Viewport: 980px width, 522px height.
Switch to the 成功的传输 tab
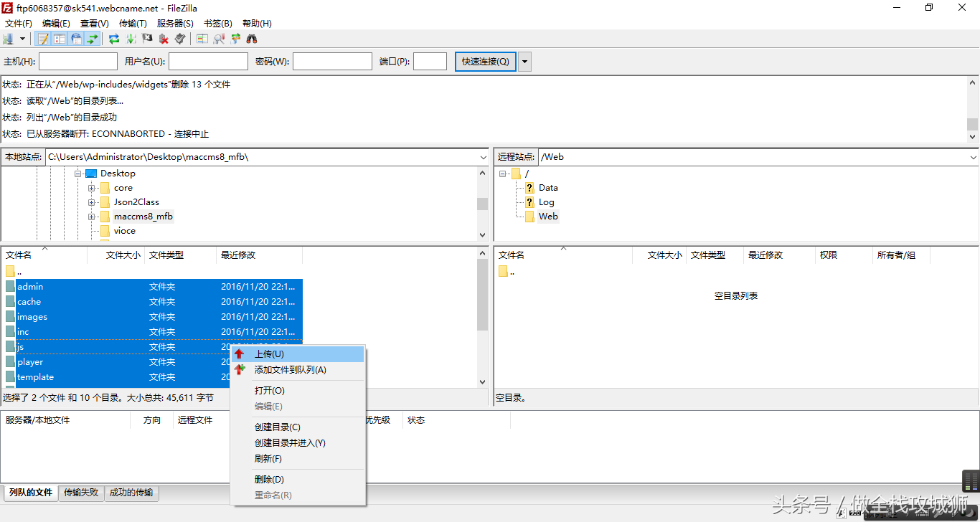point(131,493)
